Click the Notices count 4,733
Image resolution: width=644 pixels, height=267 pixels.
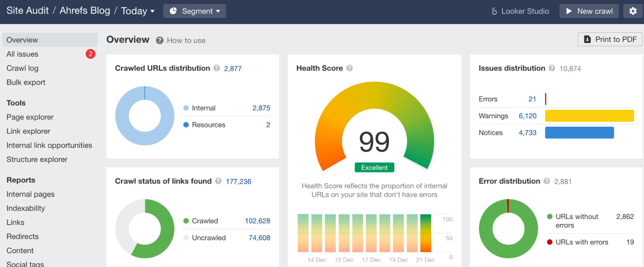pyautogui.click(x=527, y=133)
